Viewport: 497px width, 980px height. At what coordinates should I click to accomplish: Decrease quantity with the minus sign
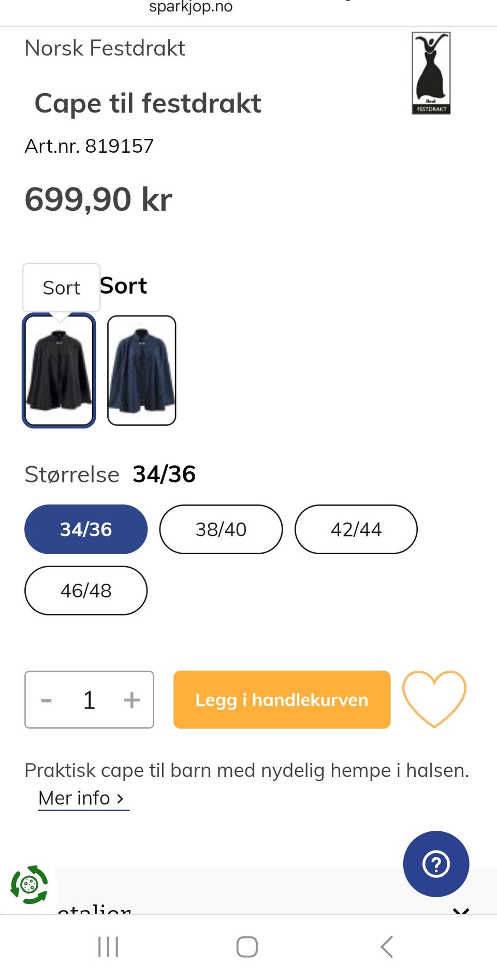[47, 700]
